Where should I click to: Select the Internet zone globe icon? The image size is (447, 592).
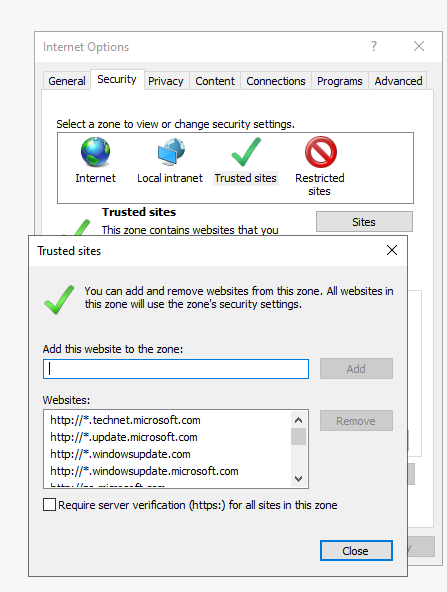click(96, 152)
